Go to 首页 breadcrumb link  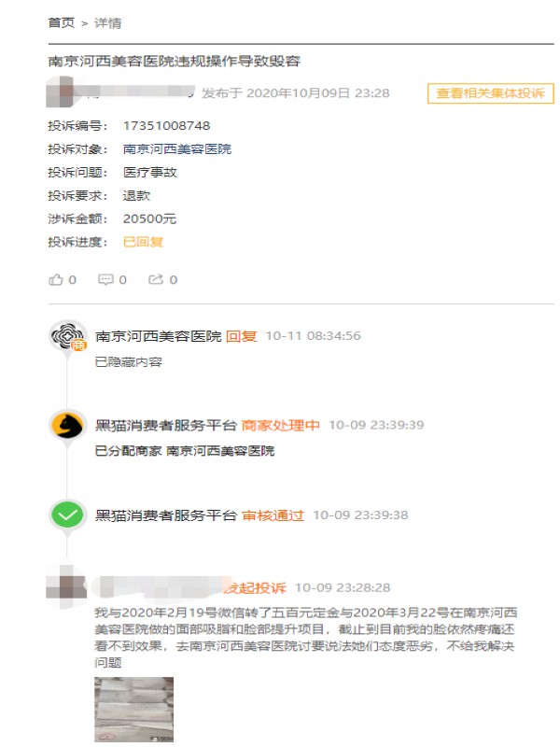coord(62,22)
